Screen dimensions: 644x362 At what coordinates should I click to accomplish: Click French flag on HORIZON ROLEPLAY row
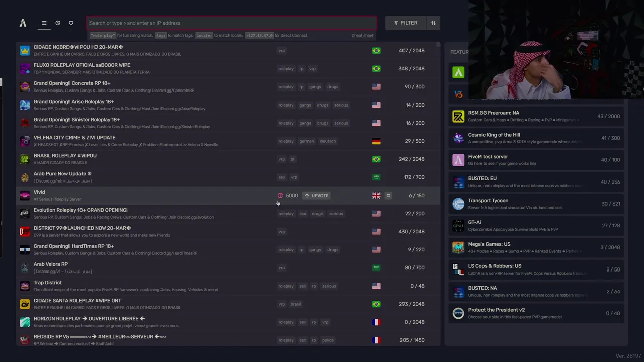click(376, 322)
